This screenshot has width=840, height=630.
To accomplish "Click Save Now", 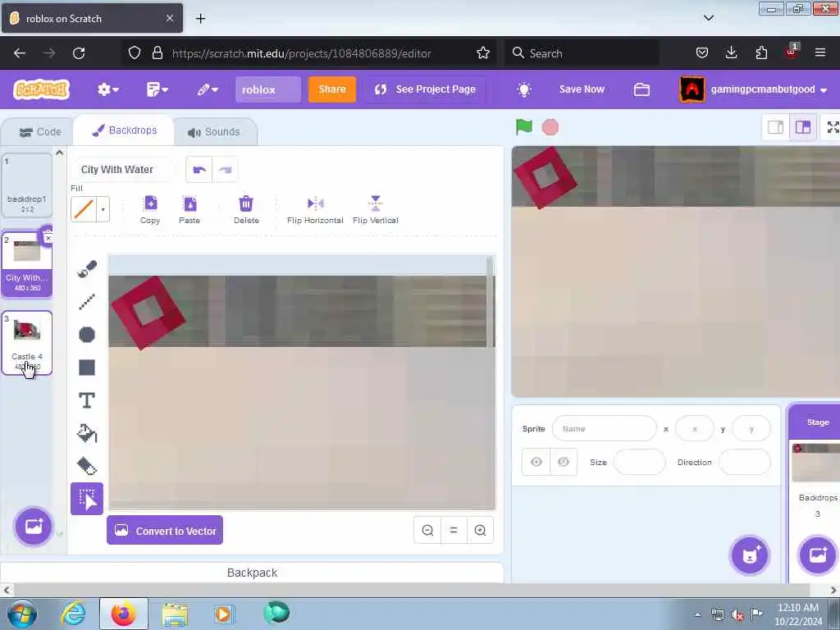I will click(582, 89).
